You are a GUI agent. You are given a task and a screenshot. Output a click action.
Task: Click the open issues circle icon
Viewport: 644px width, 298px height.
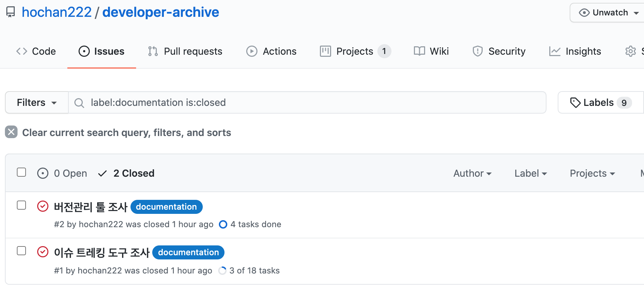(x=43, y=173)
